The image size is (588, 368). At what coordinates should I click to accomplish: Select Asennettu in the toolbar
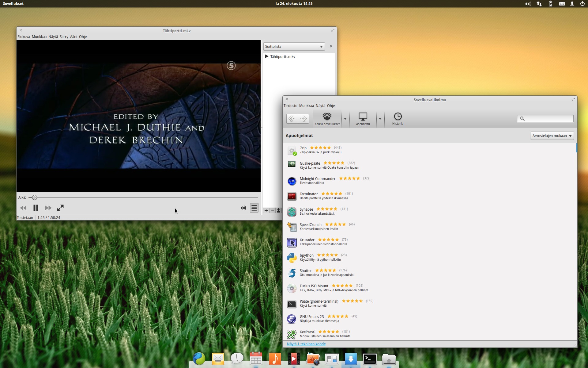click(363, 119)
